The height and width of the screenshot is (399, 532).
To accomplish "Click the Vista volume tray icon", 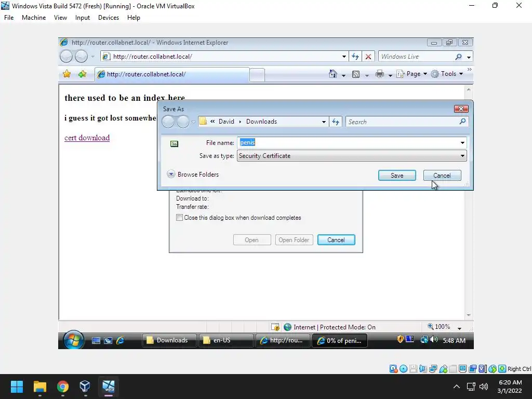I will pos(434,339).
